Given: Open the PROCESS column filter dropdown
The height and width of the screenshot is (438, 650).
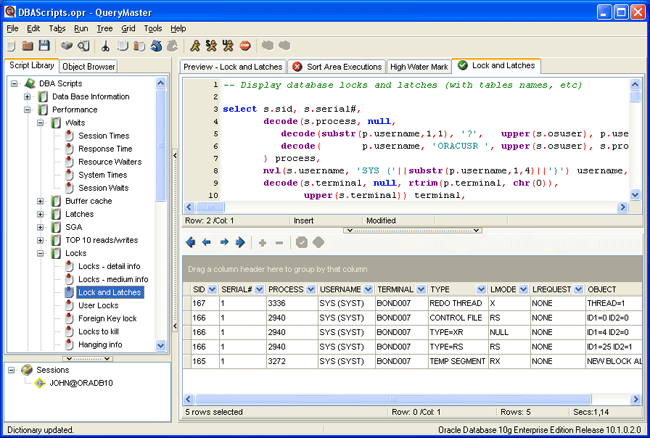Looking at the screenshot, I should (x=311, y=289).
